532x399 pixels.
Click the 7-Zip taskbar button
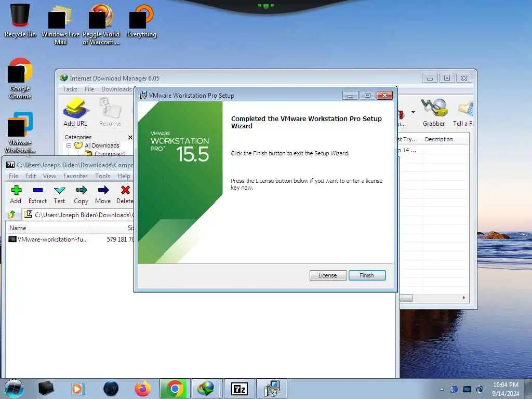click(239, 389)
